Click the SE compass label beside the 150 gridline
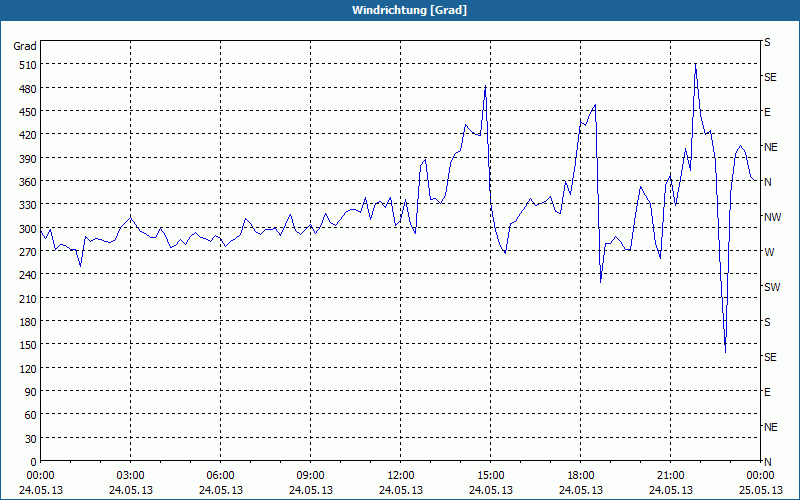Image resolution: width=800 pixels, height=500 pixels. [x=770, y=357]
